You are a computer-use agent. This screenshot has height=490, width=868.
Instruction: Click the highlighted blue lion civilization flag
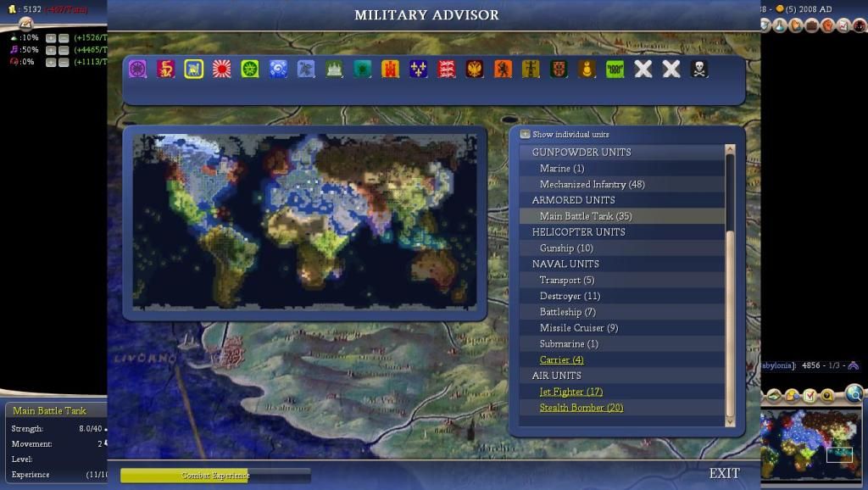pos(194,69)
